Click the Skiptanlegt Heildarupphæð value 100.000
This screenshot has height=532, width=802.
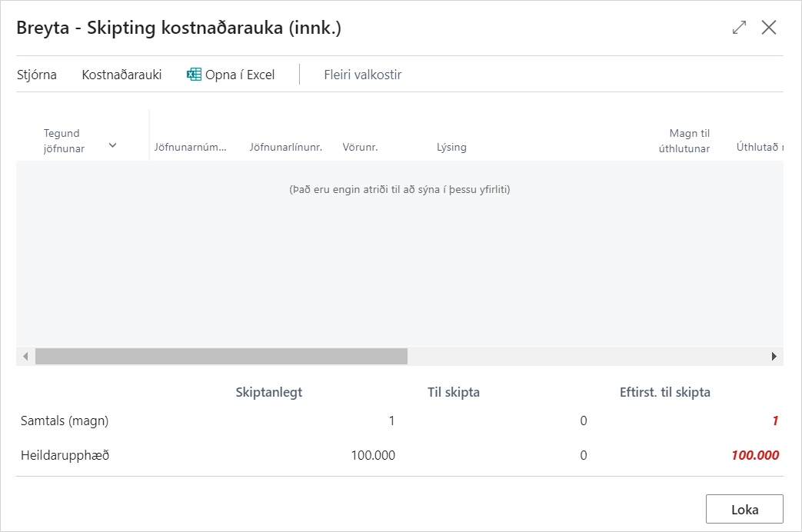coord(373,455)
